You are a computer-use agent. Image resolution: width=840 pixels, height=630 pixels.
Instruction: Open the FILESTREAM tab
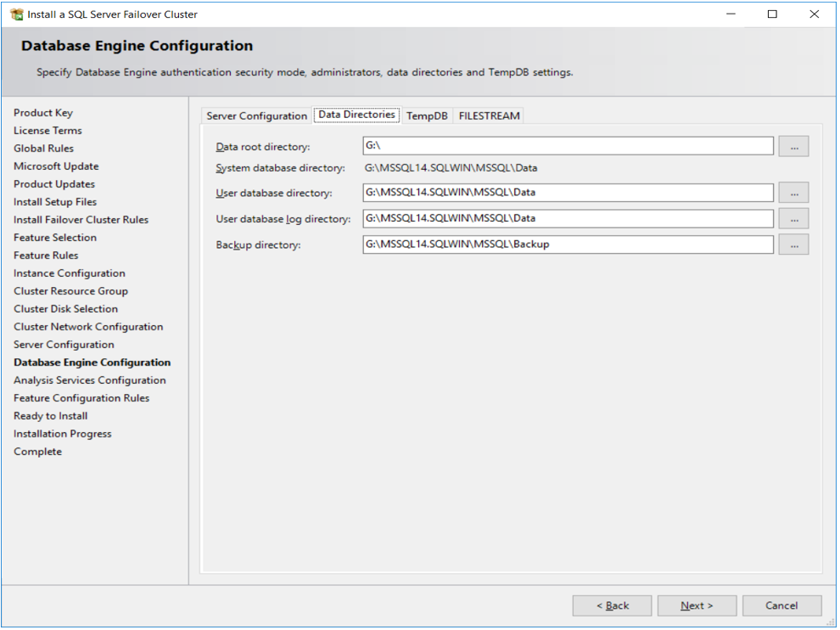pyautogui.click(x=489, y=115)
